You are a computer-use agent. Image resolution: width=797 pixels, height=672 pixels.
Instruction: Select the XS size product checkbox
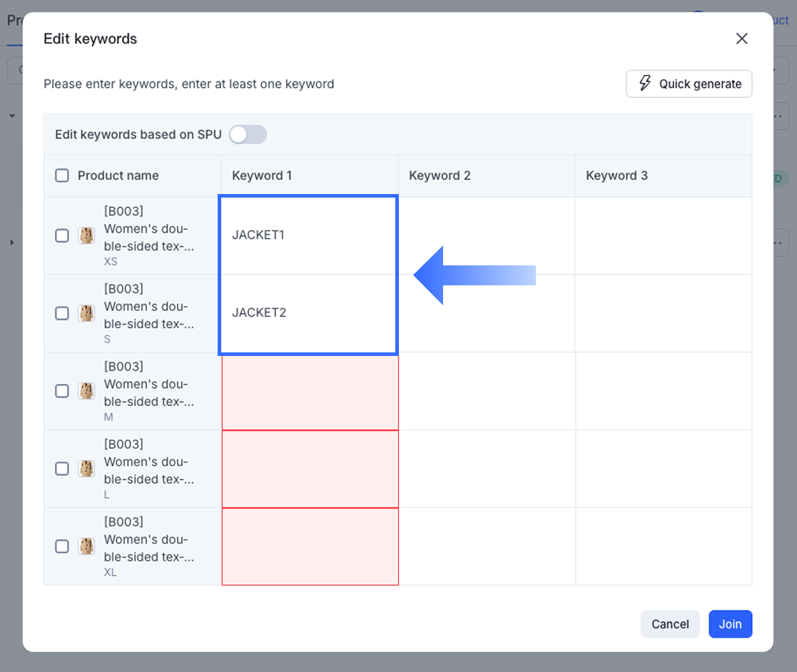[x=62, y=235]
